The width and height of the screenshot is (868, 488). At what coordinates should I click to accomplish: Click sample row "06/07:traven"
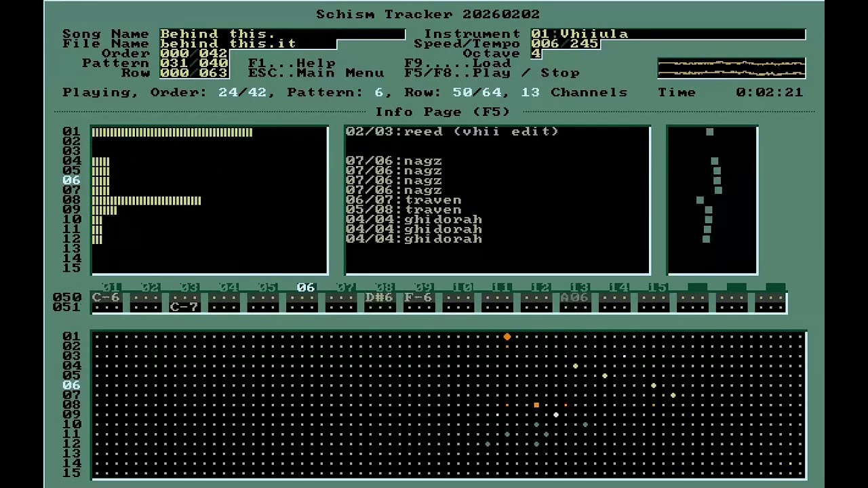click(403, 200)
